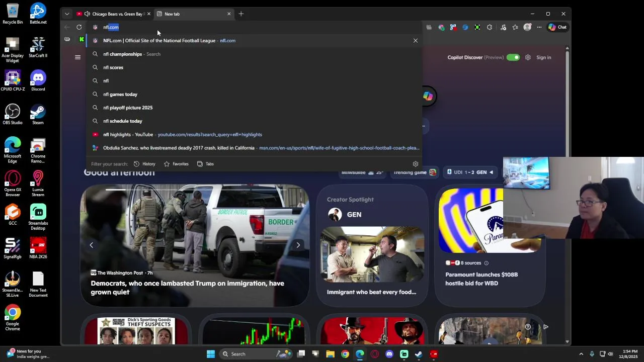Click the page reload icon
The width and height of the screenshot is (644, 362).
79,27
